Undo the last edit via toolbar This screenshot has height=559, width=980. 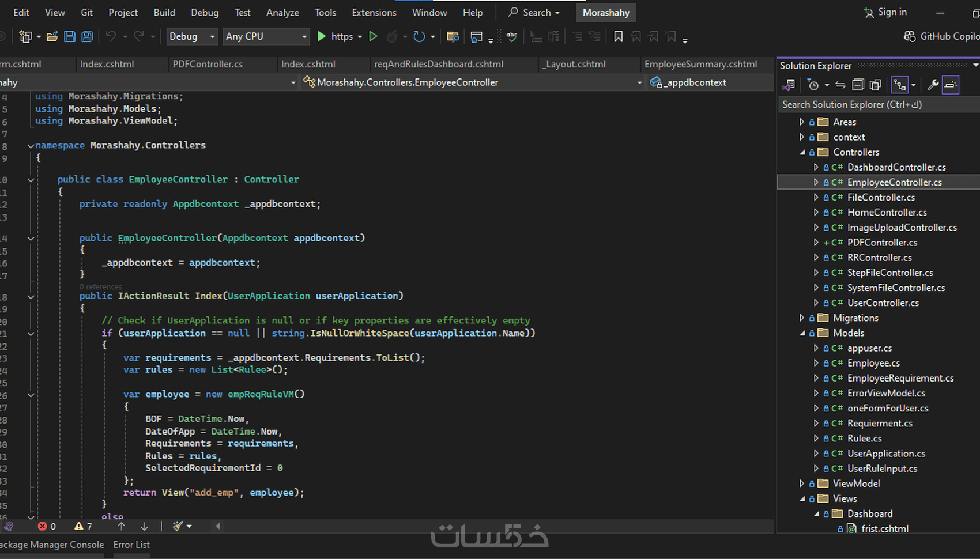click(x=111, y=36)
